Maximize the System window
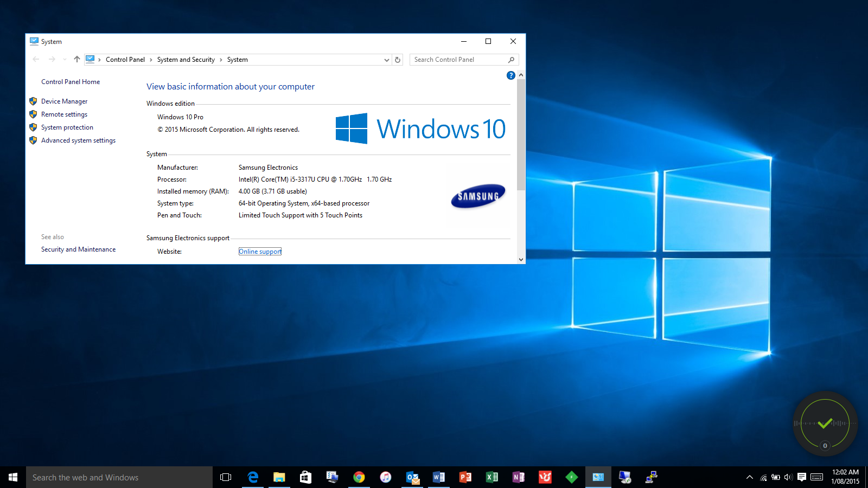The height and width of the screenshot is (488, 868). [x=488, y=41]
